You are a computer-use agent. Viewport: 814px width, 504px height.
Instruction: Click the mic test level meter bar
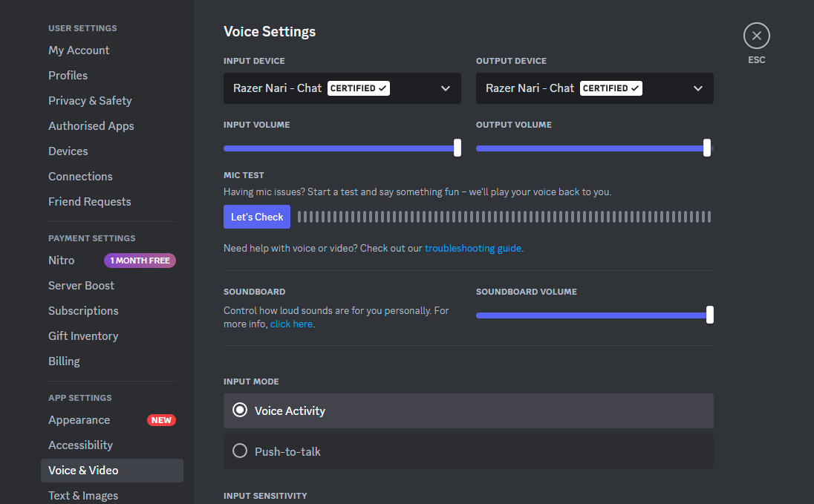click(x=504, y=217)
